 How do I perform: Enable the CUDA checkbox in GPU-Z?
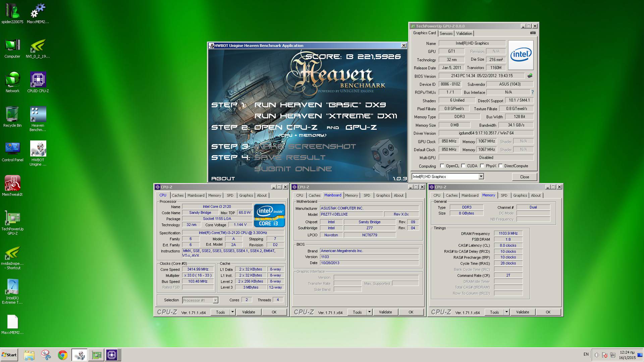click(463, 166)
